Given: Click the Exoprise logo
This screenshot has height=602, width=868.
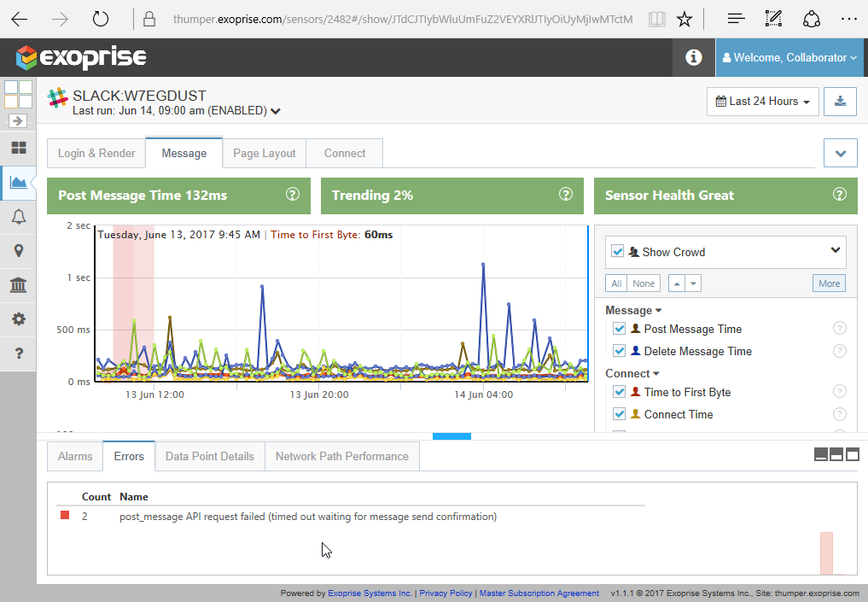Looking at the screenshot, I should [x=81, y=57].
